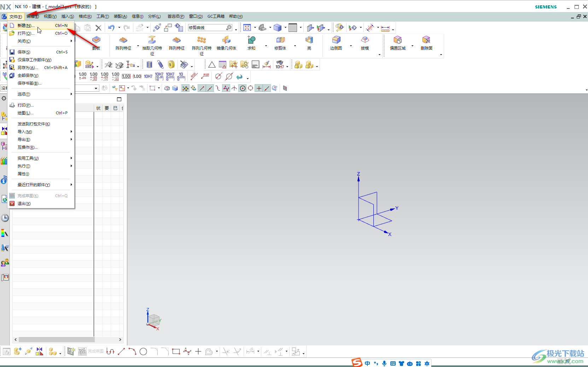588x367 pixels.
Task: Toggle the quadrant point snap option
Action: (x=251, y=88)
